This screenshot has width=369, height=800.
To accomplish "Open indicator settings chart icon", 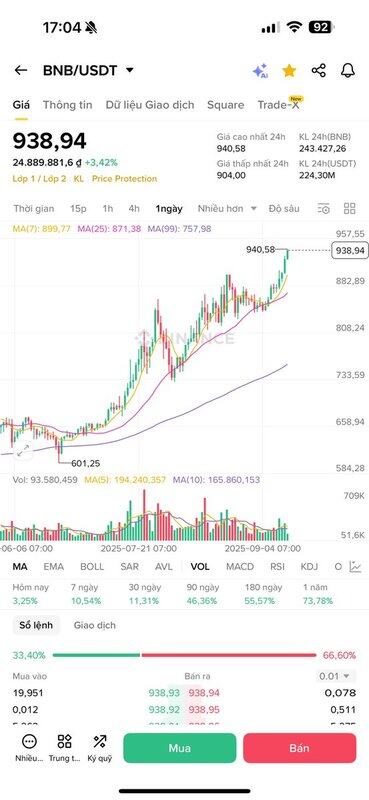I will (x=355, y=566).
